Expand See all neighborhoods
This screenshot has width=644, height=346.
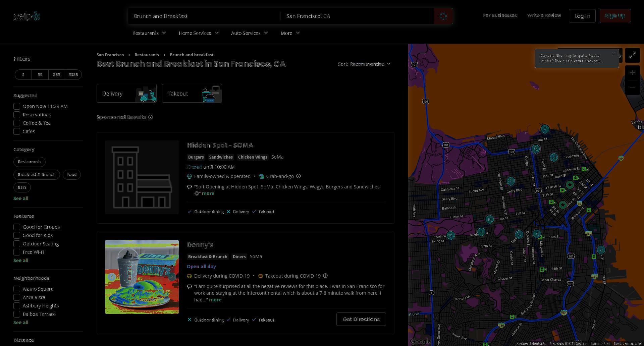pyautogui.click(x=21, y=323)
